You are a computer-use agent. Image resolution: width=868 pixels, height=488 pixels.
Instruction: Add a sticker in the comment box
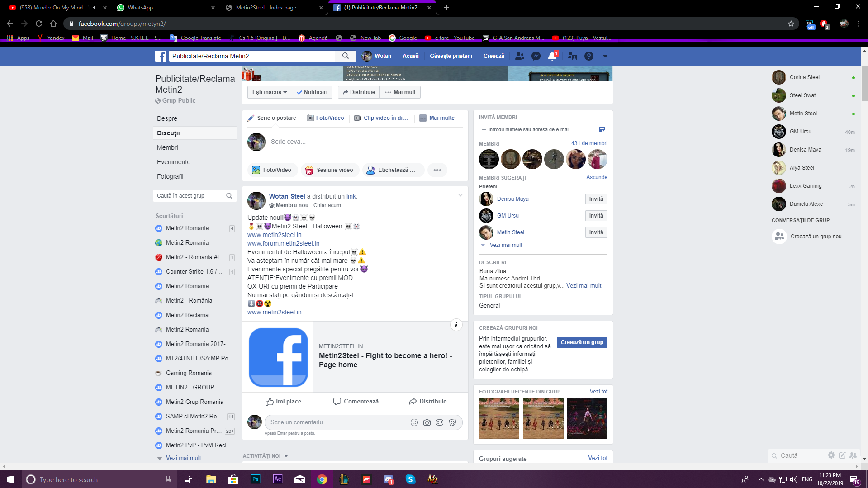click(x=452, y=422)
